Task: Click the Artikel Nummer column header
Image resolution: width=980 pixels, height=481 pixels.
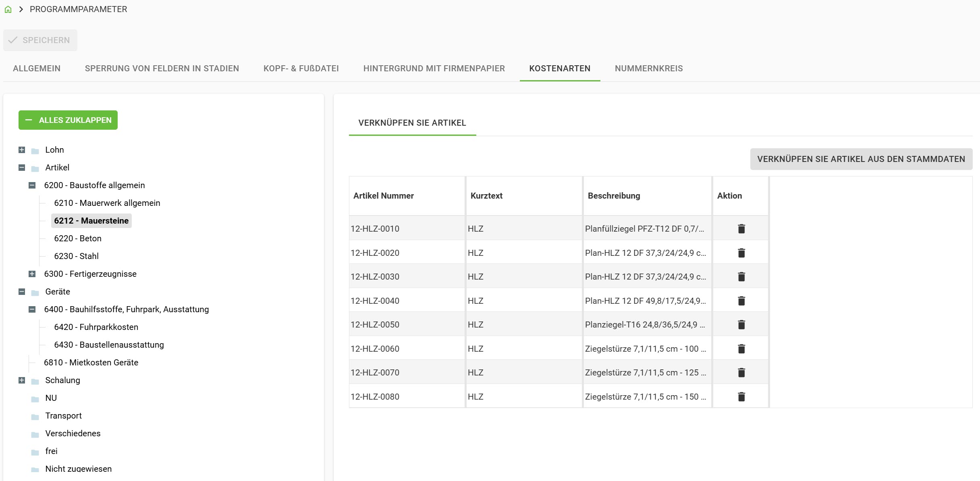Action: point(383,196)
